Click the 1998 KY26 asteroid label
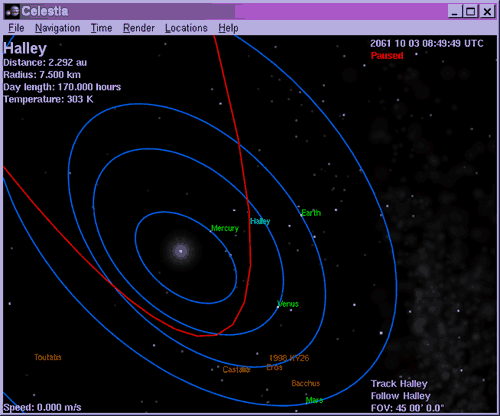 tap(289, 358)
